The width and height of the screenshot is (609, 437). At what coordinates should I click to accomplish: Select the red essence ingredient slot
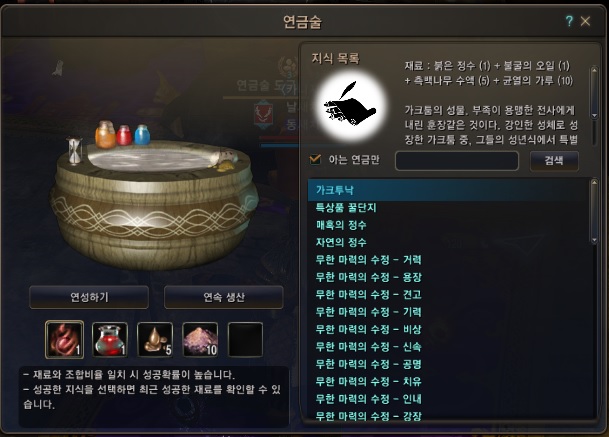coord(64,339)
